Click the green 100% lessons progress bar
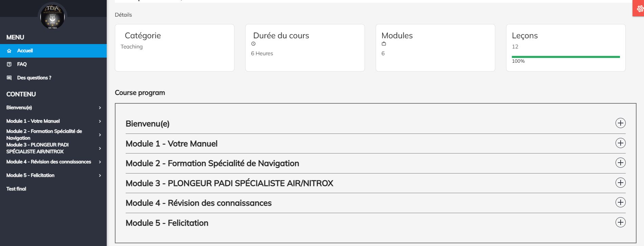Viewport: 644px width, 246px height. tap(566, 57)
